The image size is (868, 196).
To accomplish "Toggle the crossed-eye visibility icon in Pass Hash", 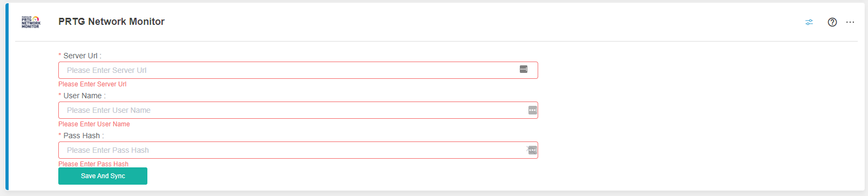I will 528,148.
